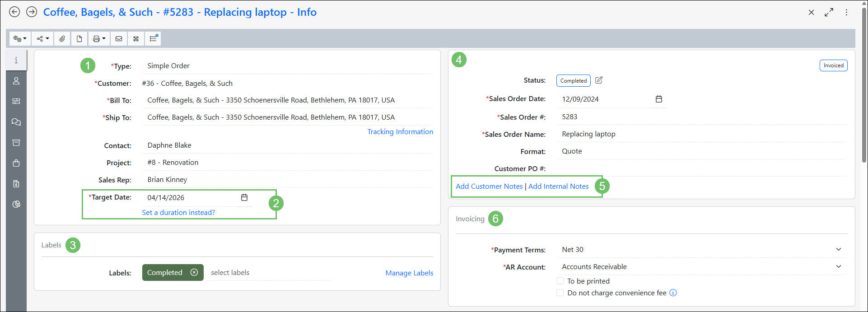The image size is (868, 312).
Task: Click the Type field Simple Order
Action: coord(287,66)
